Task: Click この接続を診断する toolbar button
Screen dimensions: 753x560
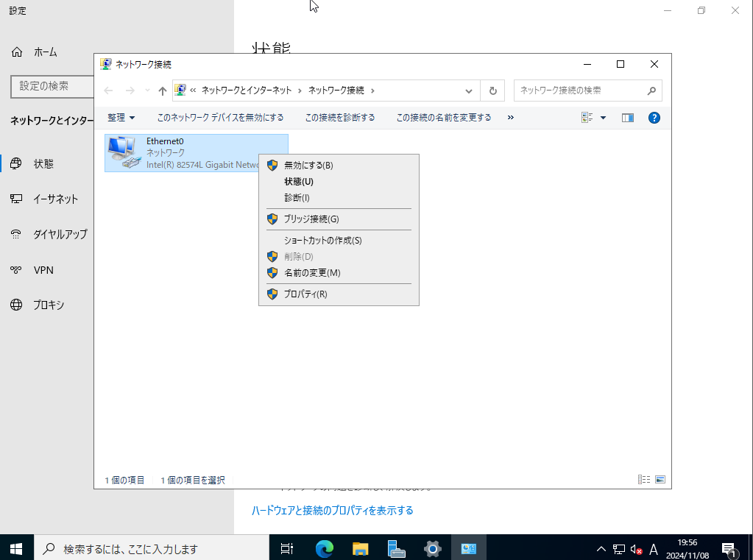Action: (x=339, y=118)
